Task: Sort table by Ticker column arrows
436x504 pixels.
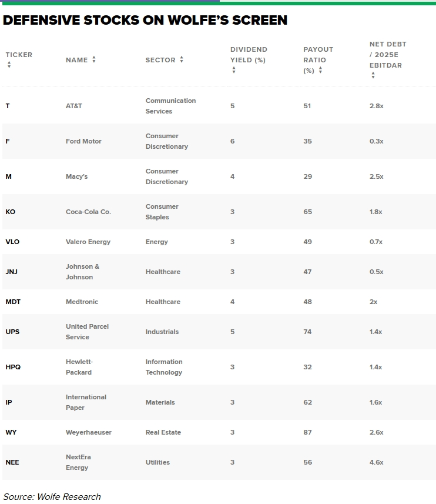Action: click(x=9, y=65)
